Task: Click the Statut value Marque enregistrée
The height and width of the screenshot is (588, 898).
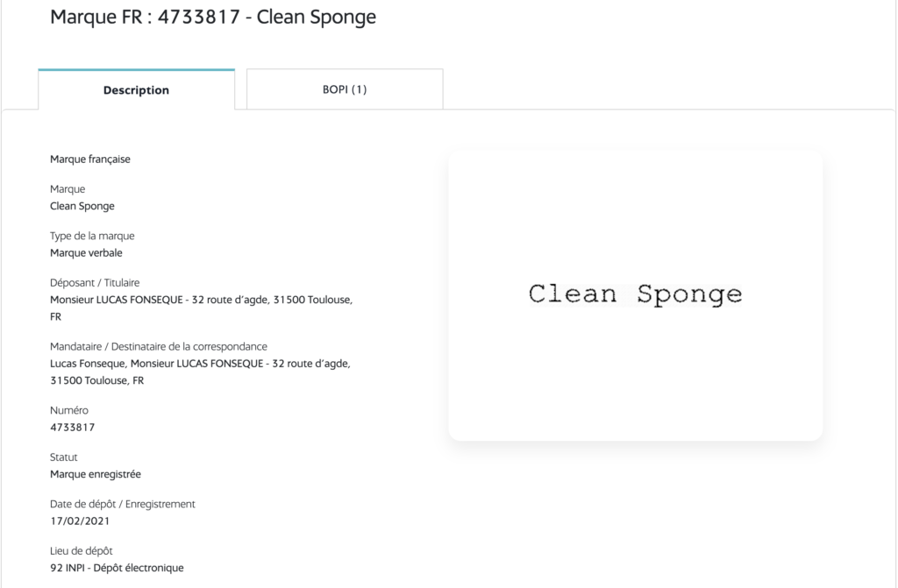Action: coord(96,474)
